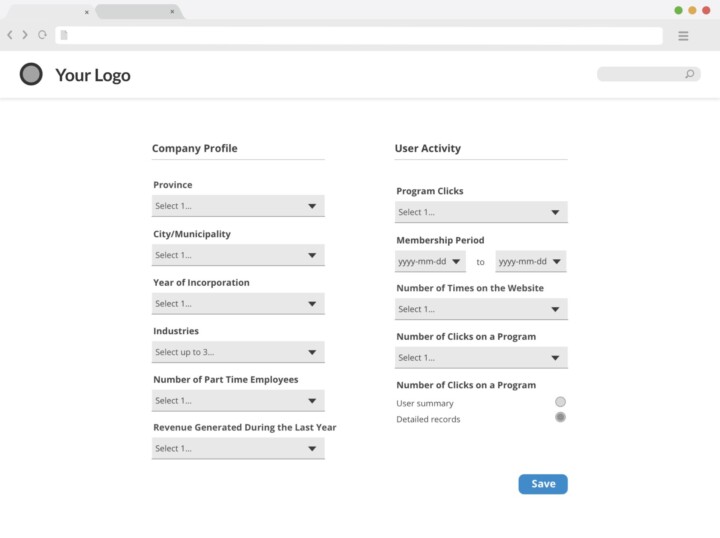Switch to the second browser tab

[138, 11]
